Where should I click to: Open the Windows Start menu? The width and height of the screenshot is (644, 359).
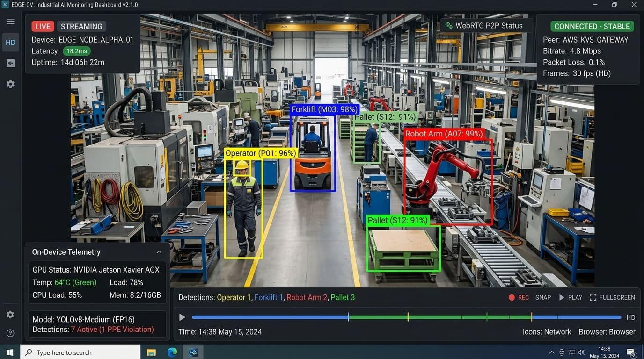click(10, 352)
